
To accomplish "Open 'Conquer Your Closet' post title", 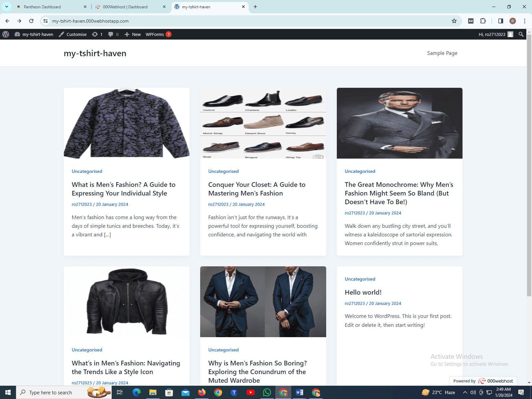I will (x=257, y=189).
